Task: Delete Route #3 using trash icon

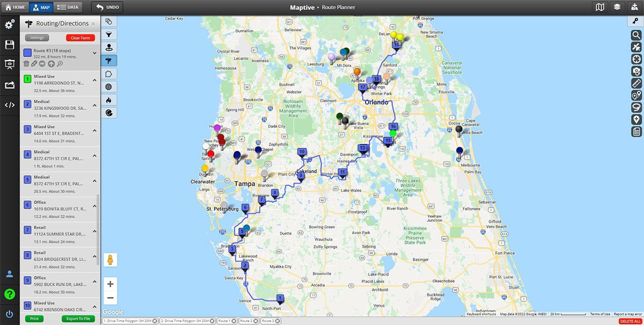Action: coord(26,63)
